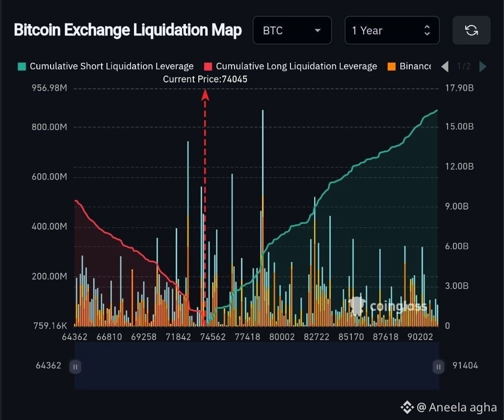Click the 87618 x-axis price label
The height and width of the screenshot is (420, 504).
(386, 337)
